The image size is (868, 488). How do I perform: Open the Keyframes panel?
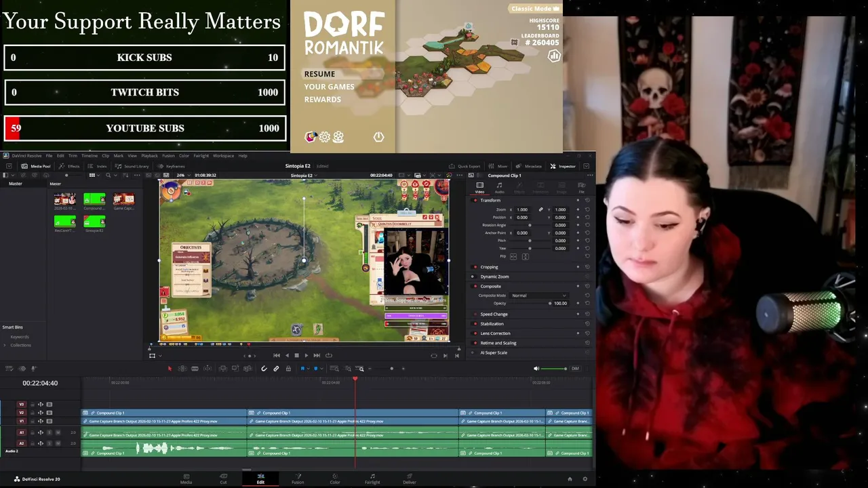(x=171, y=166)
